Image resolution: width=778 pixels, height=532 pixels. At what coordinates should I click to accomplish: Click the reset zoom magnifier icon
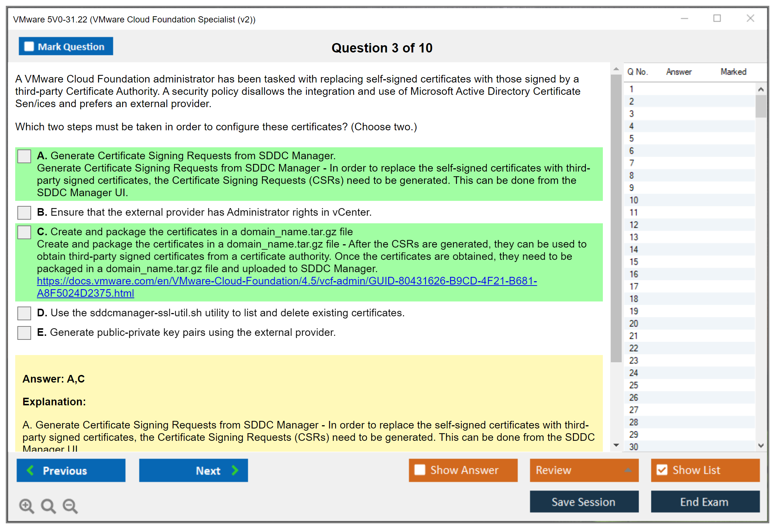(x=48, y=506)
